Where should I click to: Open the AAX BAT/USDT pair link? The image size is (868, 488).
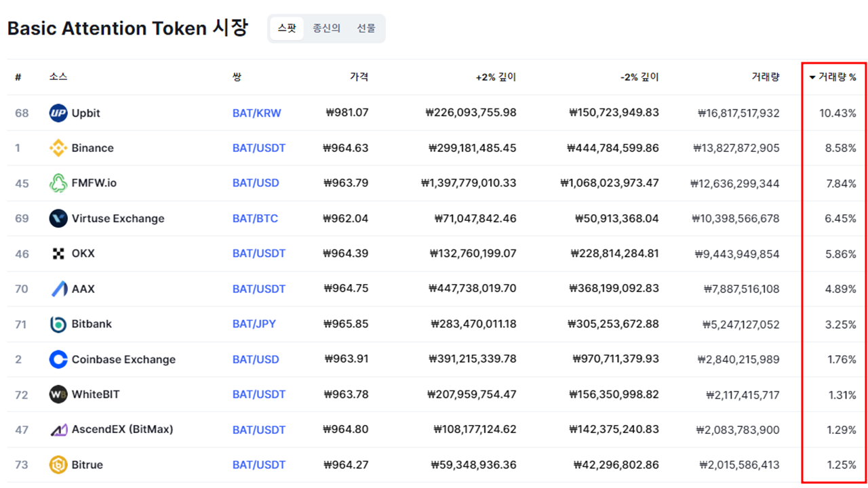click(x=259, y=289)
